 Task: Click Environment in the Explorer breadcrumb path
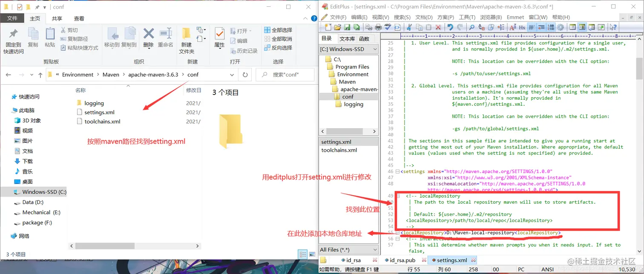pos(78,75)
